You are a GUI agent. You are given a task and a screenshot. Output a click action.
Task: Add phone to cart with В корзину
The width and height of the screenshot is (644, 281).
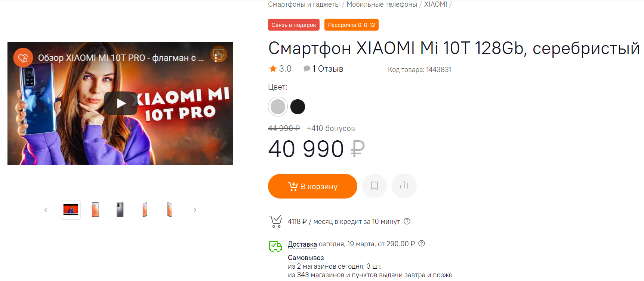312,186
